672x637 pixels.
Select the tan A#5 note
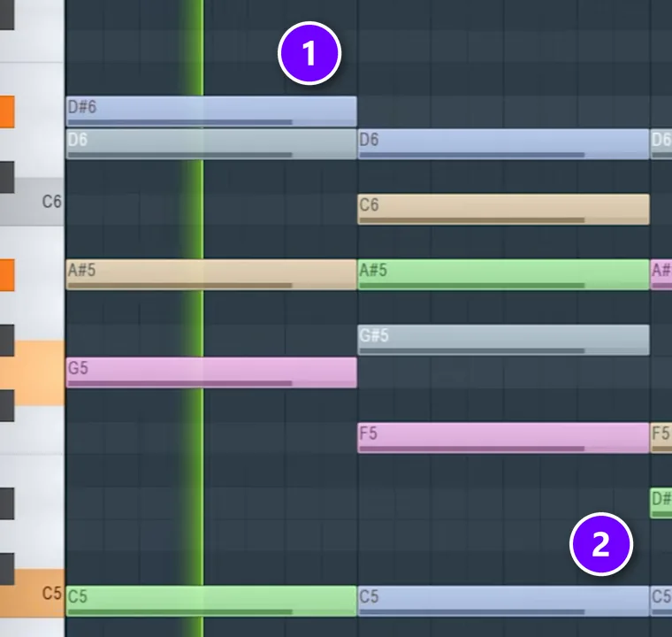pos(210,274)
